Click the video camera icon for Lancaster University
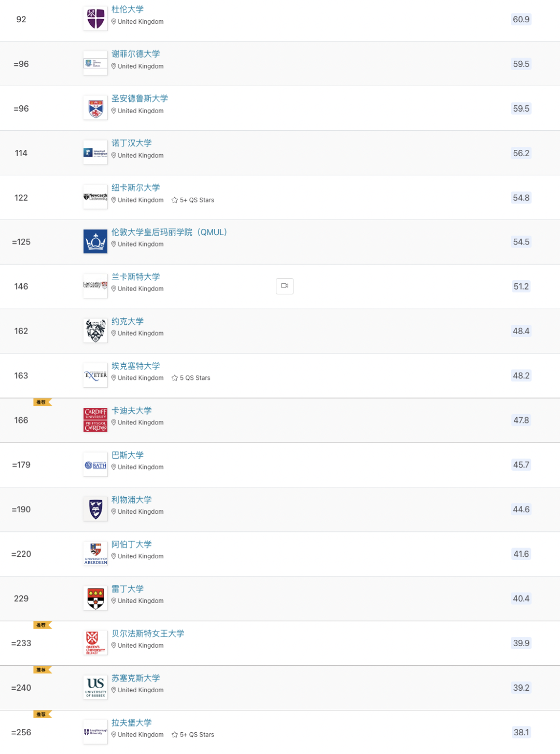 [x=285, y=286]
